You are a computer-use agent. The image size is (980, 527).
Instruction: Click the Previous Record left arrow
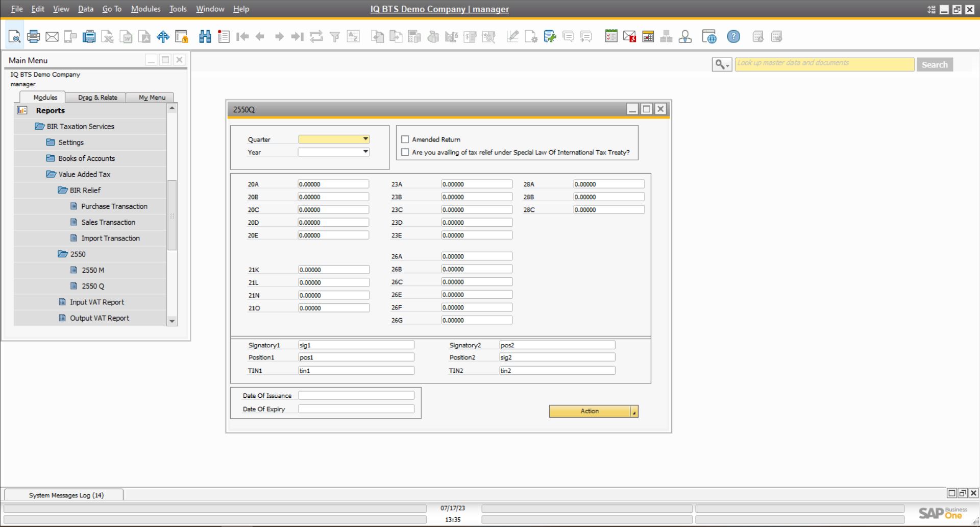point(260,37)
